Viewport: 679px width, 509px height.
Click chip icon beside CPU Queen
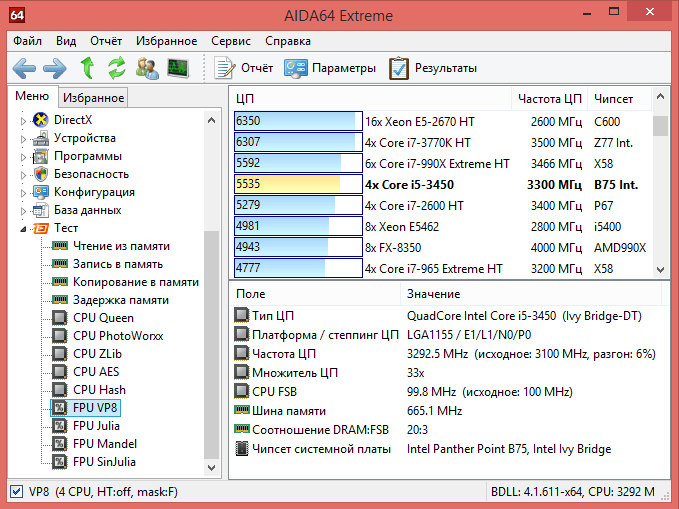(x=60, y=318)
